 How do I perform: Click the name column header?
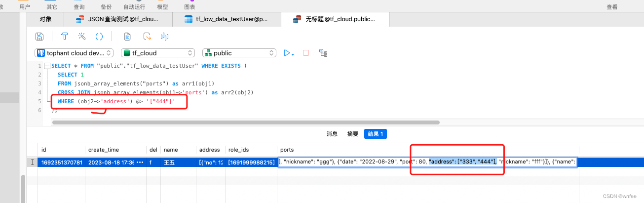178,150
